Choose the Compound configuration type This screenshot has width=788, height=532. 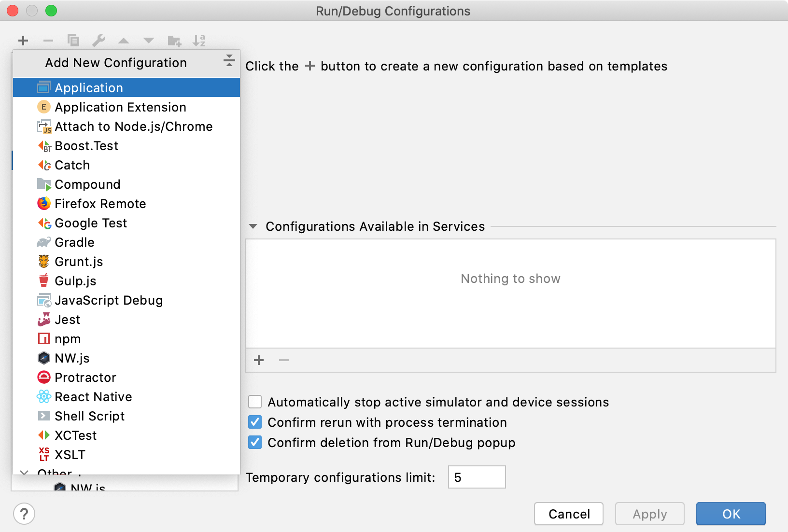click(x=127, y=184)
